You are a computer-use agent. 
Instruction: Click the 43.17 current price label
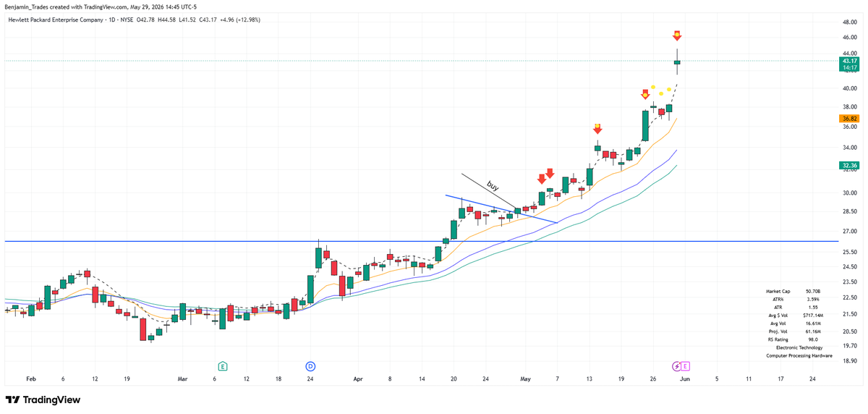tap(848, 62)
